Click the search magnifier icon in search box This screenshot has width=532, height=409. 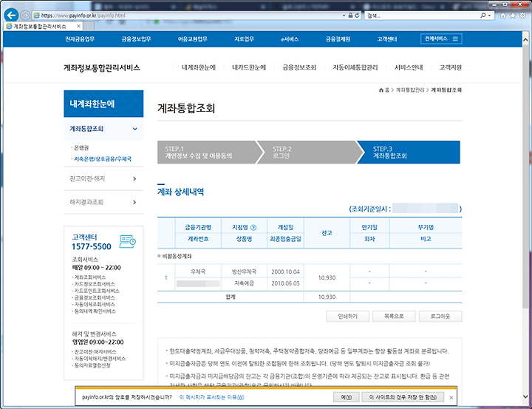(483, 16)
